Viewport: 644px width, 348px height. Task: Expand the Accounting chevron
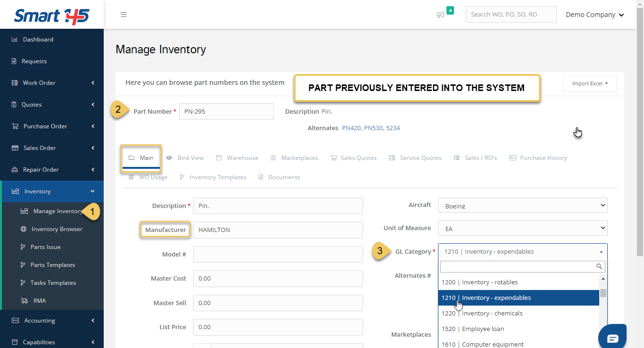coord(93,321)
